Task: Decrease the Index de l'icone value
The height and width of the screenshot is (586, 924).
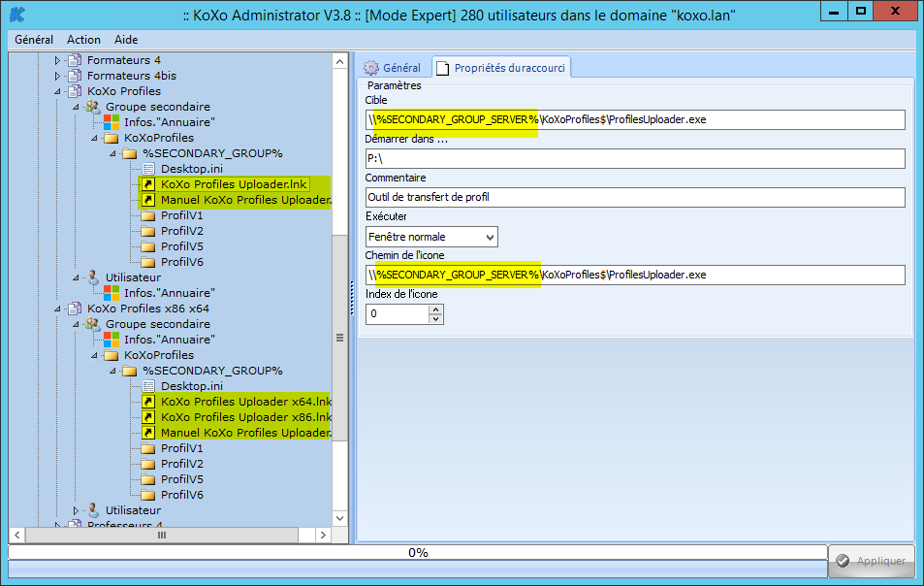Action: (x=435, y=319)
